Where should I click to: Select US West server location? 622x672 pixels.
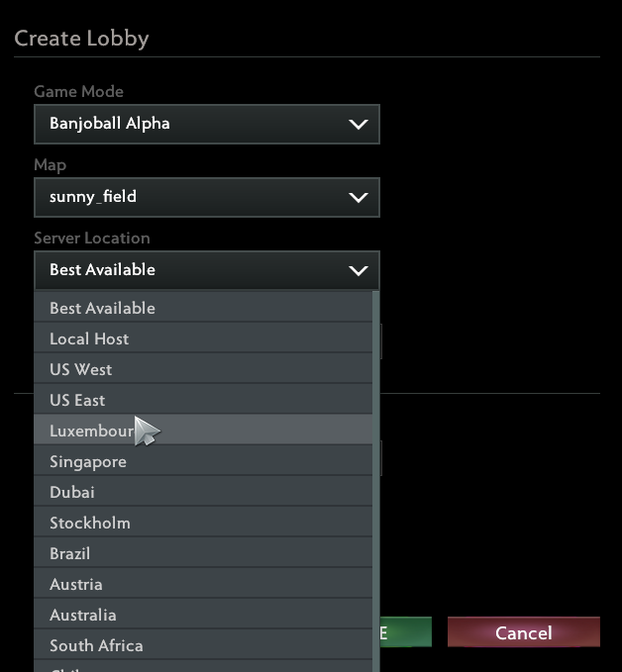point(203,368)
